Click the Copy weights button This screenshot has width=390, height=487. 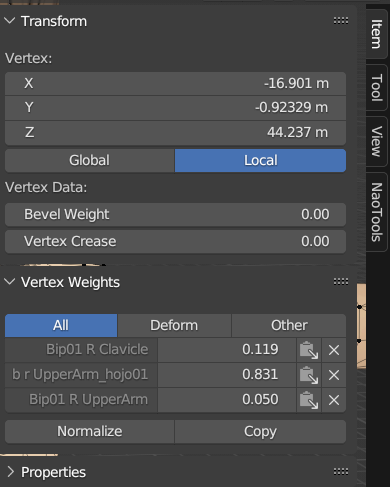click(260, 431)
